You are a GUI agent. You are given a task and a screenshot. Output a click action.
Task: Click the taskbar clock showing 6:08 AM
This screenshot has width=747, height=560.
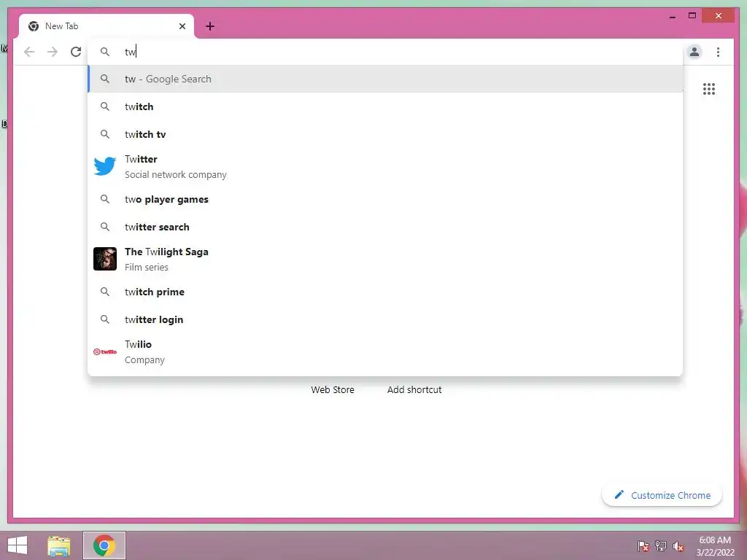tap(715, 545)
